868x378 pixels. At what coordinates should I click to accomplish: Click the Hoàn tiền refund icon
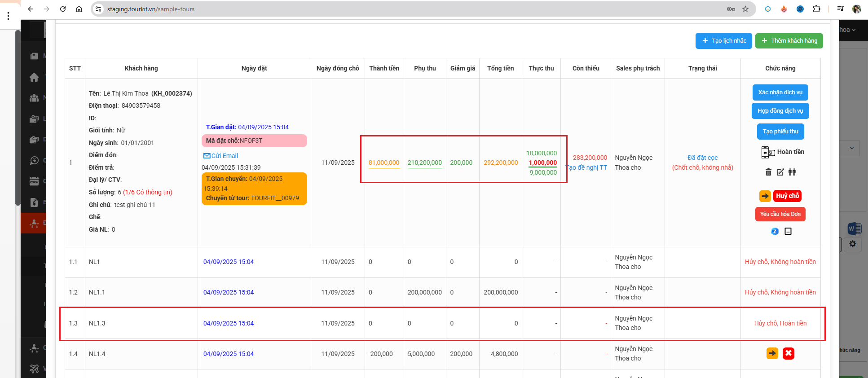click(767, 152)
